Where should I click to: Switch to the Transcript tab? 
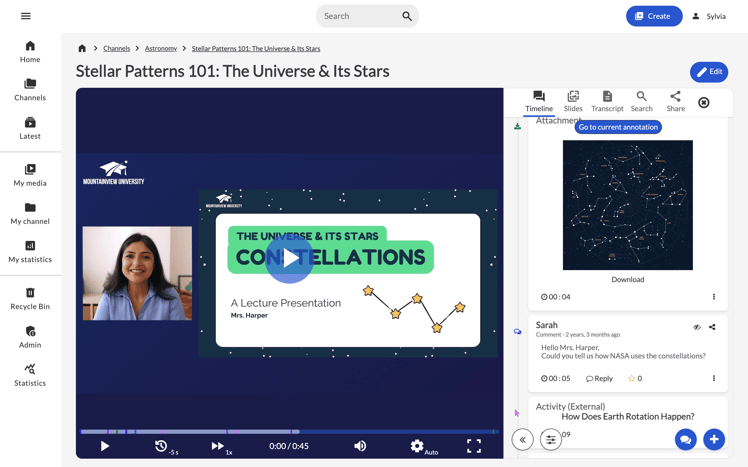pyautogui.click(x=607, y=101)
